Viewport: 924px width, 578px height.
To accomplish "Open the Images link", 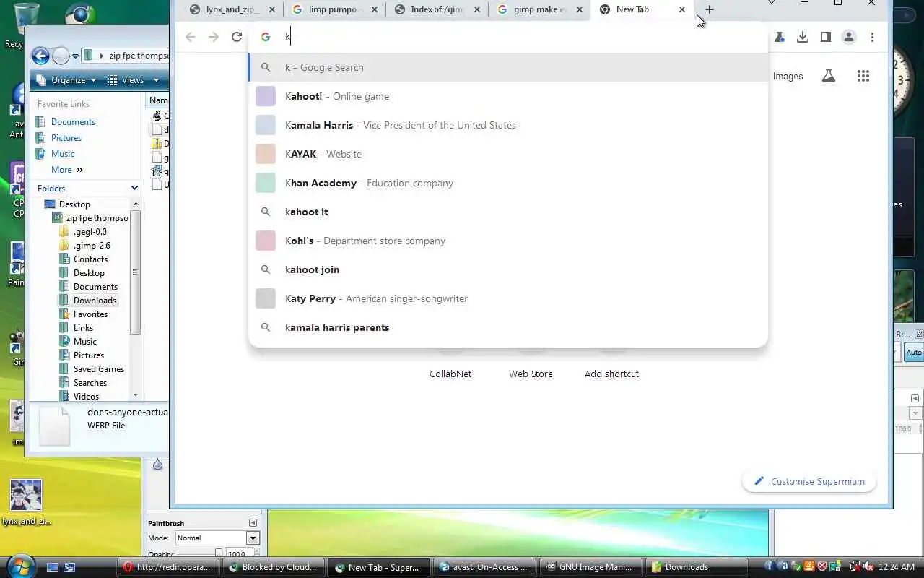I will (x=788, y=76).
